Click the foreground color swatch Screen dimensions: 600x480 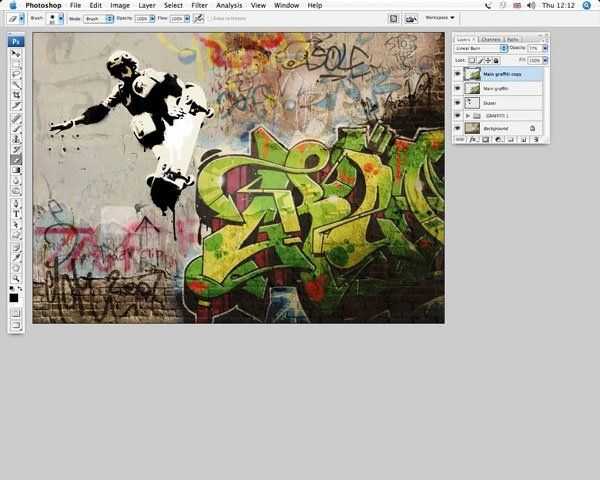click(x=13, y=297)
